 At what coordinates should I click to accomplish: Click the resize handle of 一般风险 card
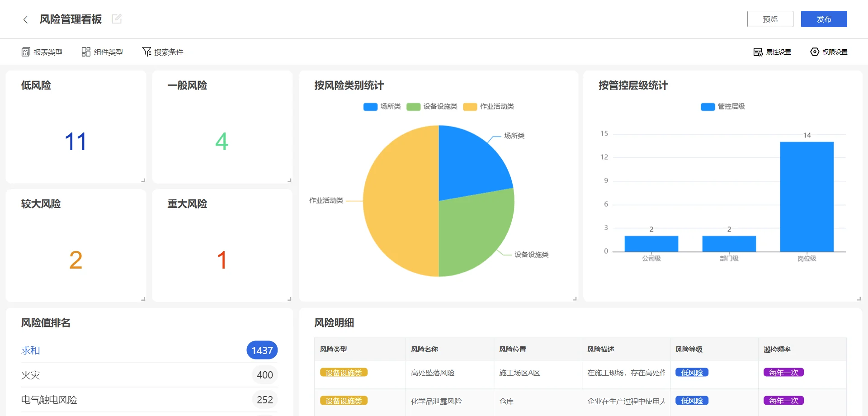(x=289, y=180)
